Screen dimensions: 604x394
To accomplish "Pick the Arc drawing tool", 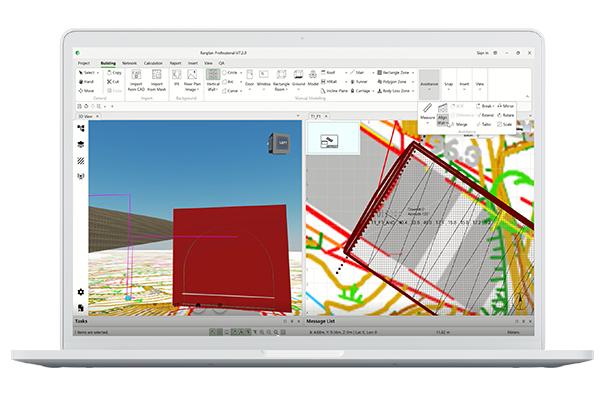I will click(x=228, y=82).
